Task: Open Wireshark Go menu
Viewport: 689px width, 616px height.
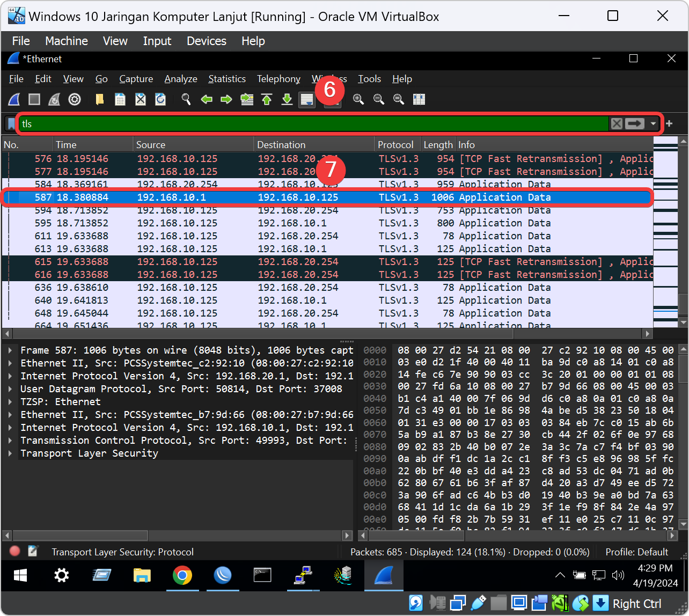Action: click(101, 79)
